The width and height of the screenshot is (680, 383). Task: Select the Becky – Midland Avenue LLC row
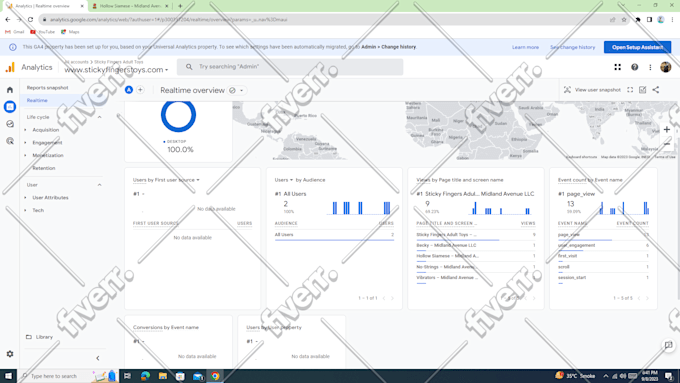click(x=476, y=246)
